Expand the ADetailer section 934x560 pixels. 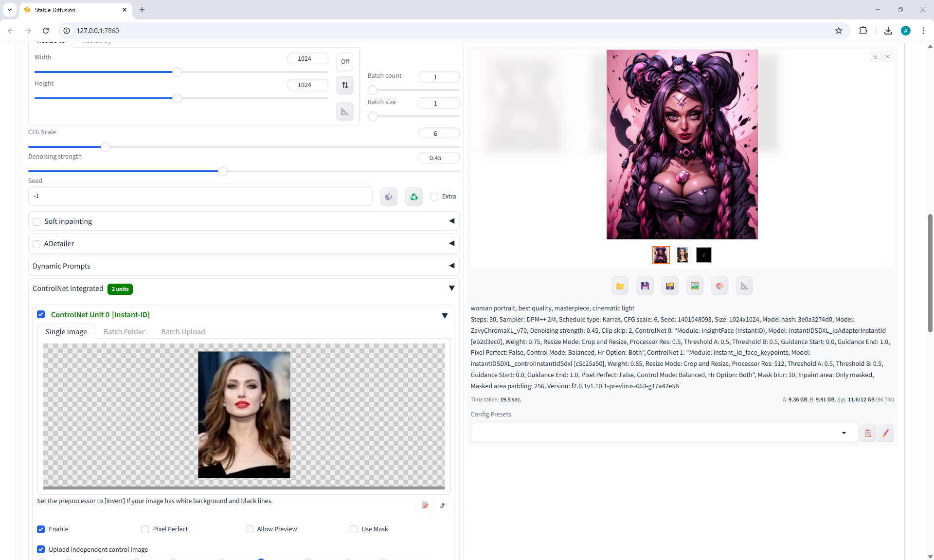pos(451,243)
